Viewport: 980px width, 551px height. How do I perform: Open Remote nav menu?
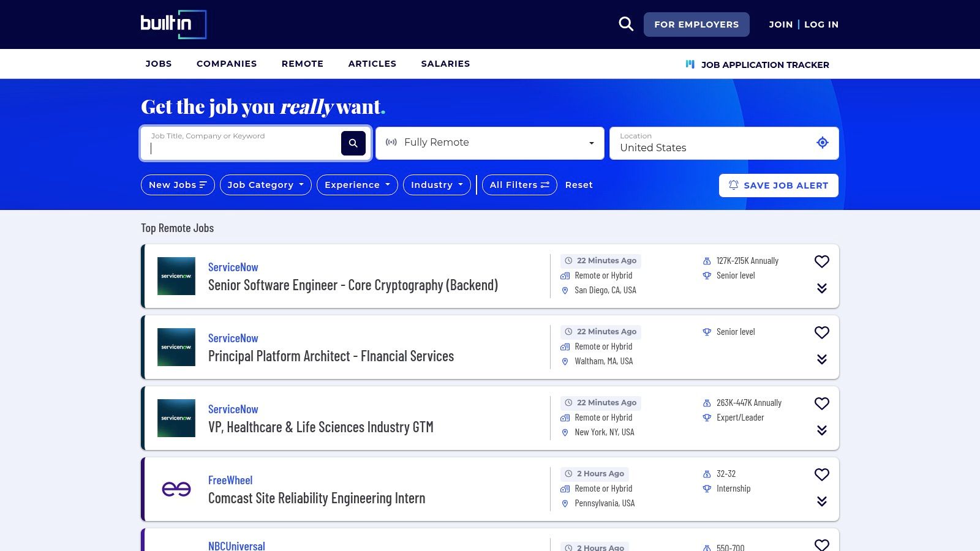[x=303, y=64]
